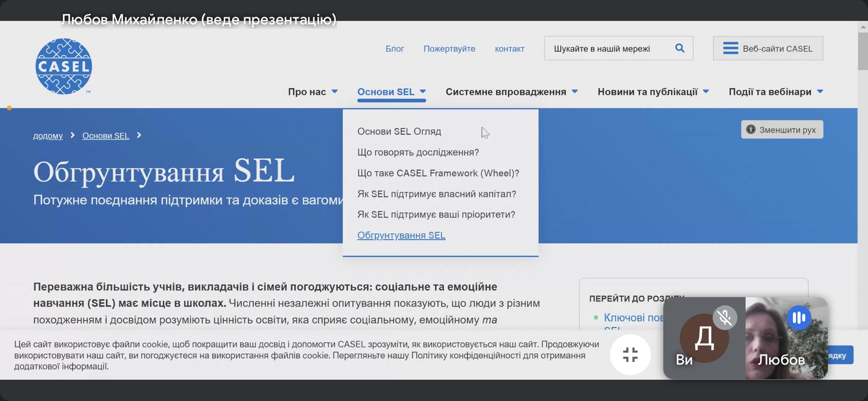Expand the Події та вебінари dropdown arrow

820,91
